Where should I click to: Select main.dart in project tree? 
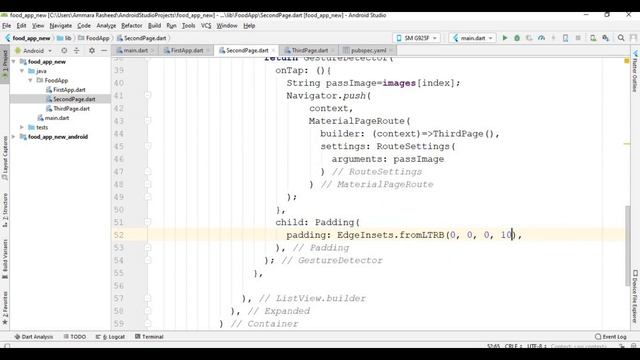[x=57, y=118]
